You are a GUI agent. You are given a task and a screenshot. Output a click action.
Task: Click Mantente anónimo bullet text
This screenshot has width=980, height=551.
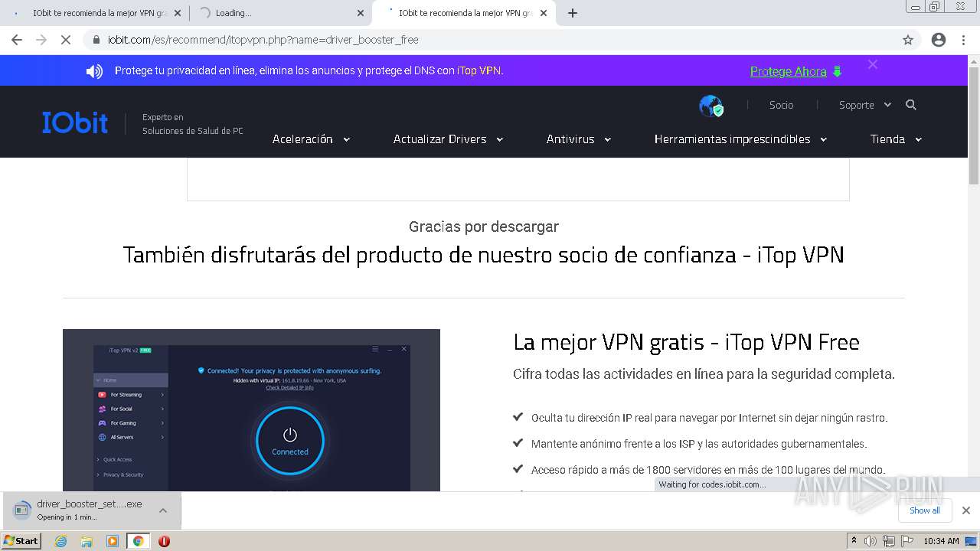[699, 444]
